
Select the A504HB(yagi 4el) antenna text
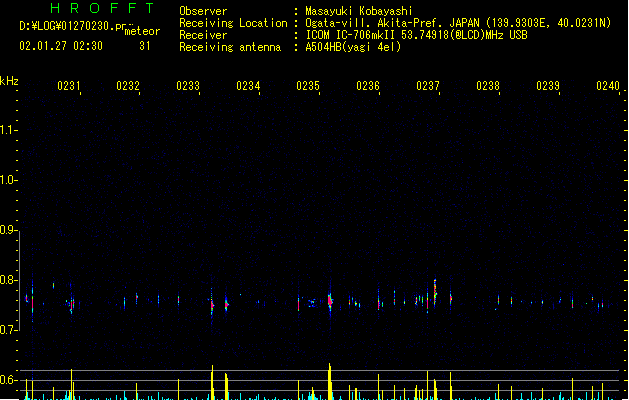pos(353,47)
